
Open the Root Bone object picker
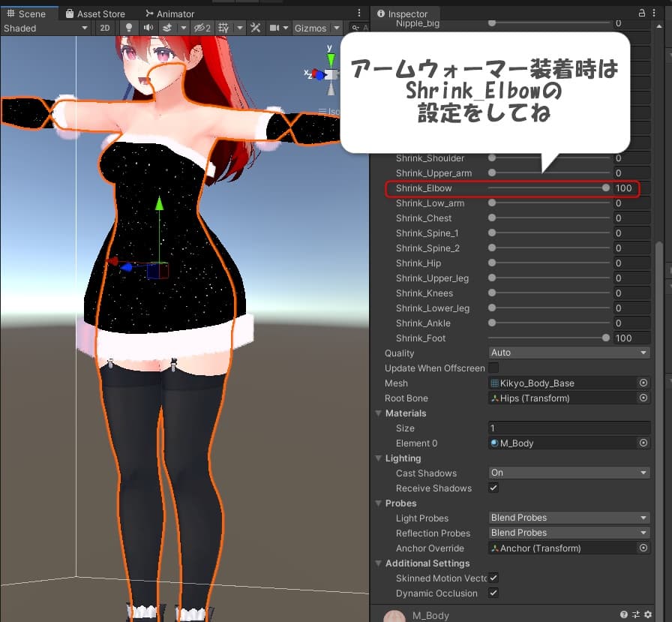point(643,398)
